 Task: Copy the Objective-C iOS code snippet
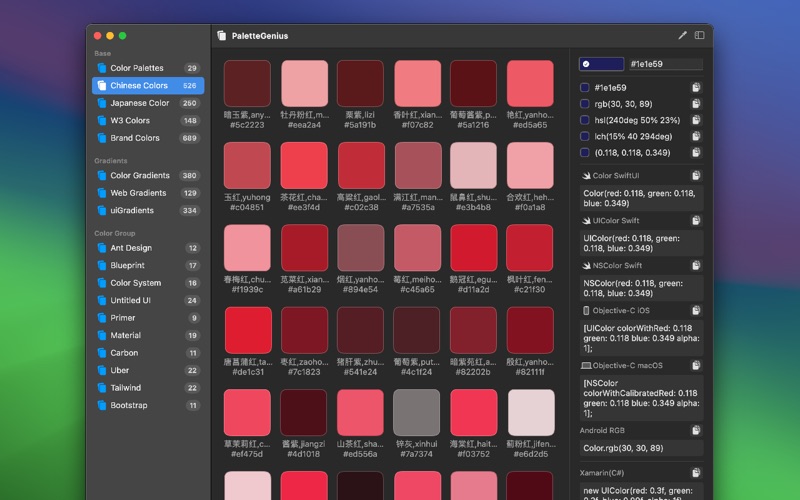coord(696,310)
